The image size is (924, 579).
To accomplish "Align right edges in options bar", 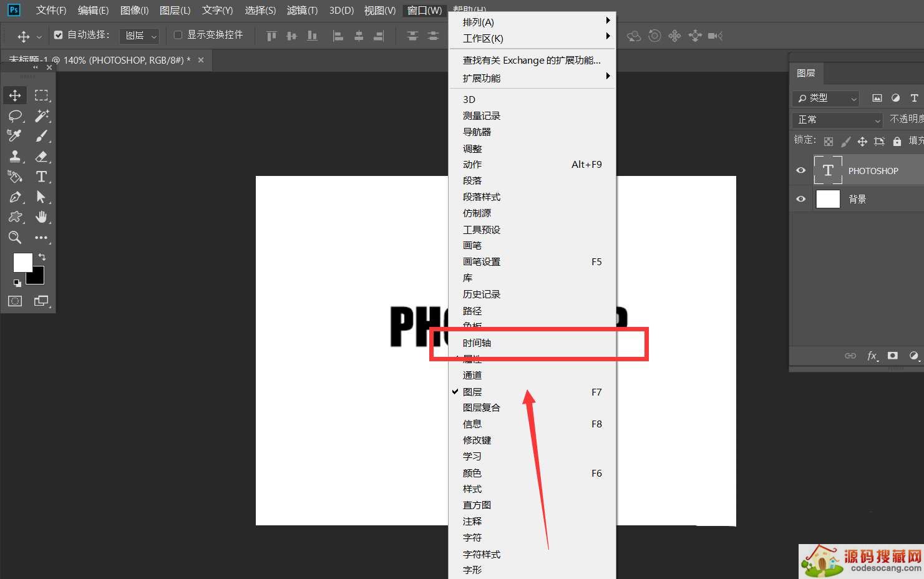I will click(379, 36).
